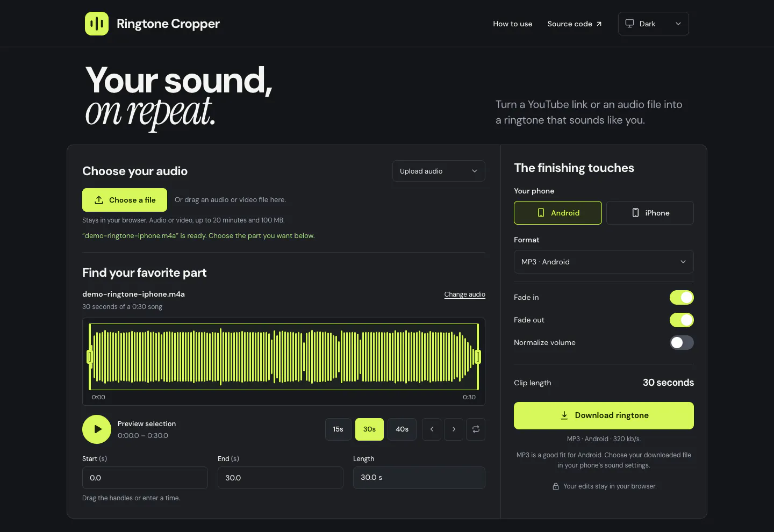Select Android as your phone
Image resolution: width=774 pixels, height=532 pixels.
pyautogui.click(x=558, y=213)
